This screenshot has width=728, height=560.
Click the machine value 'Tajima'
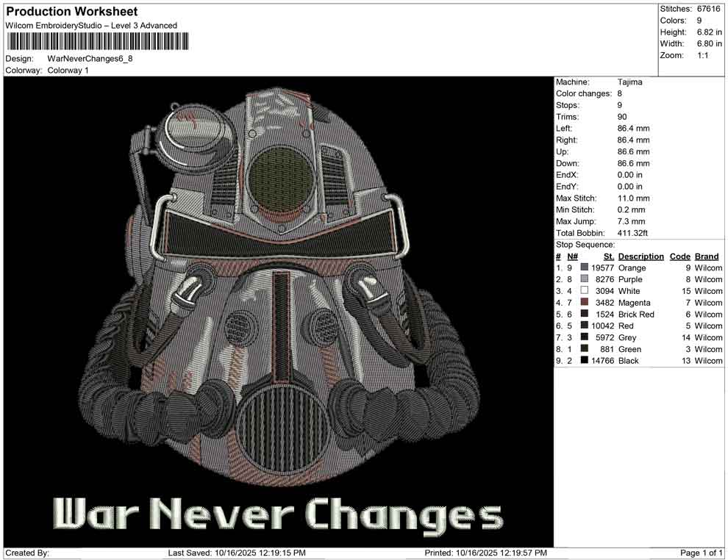[629, 82]
